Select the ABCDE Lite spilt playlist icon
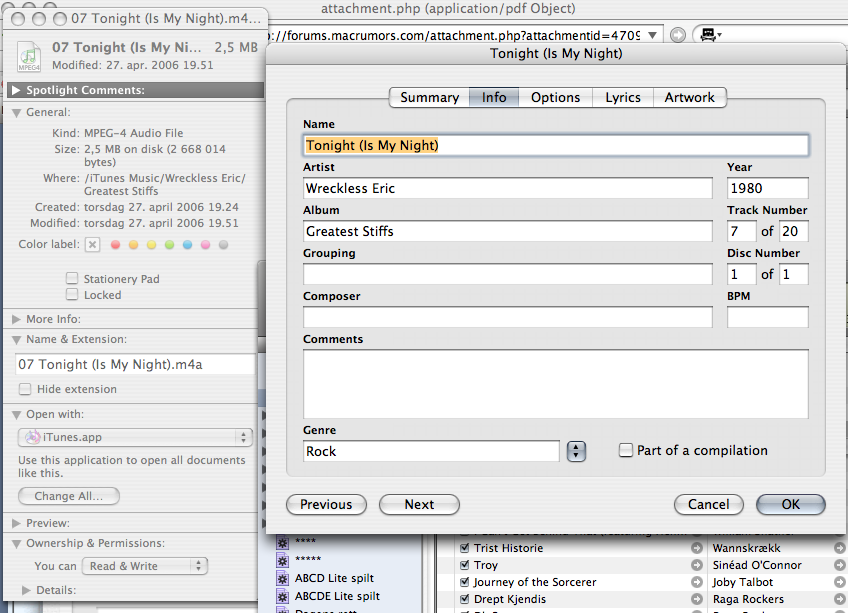The image size is (848, 613). [282, 596]
